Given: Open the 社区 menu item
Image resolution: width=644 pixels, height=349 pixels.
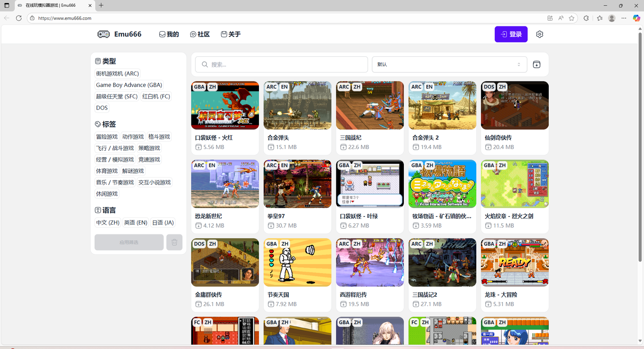Looking at the screenshot, I should [200, 34].
